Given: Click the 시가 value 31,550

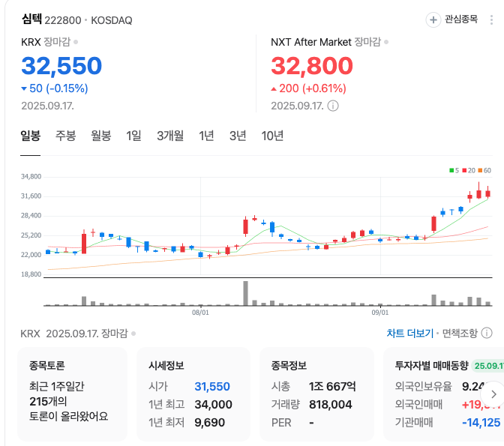Looking at the screenshot, I should point(212,387).
